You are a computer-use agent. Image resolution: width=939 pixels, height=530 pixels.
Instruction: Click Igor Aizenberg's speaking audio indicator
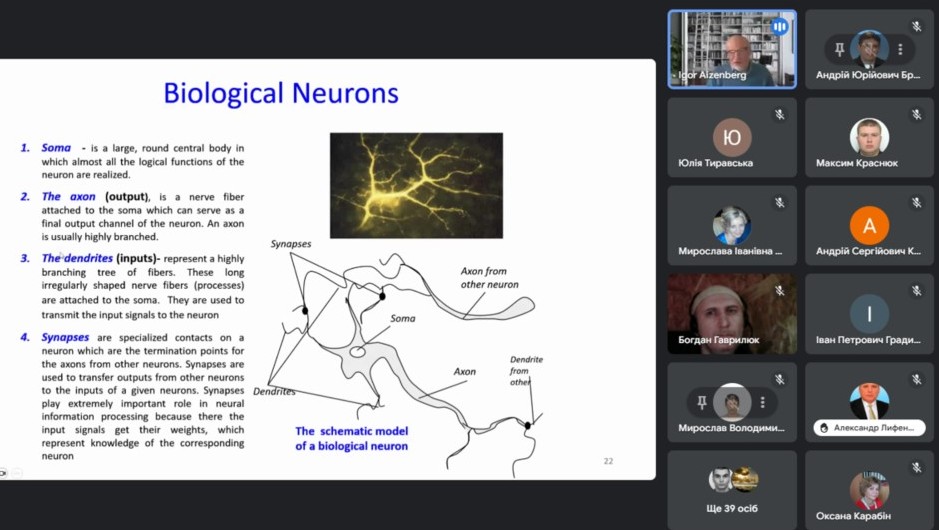779,27
